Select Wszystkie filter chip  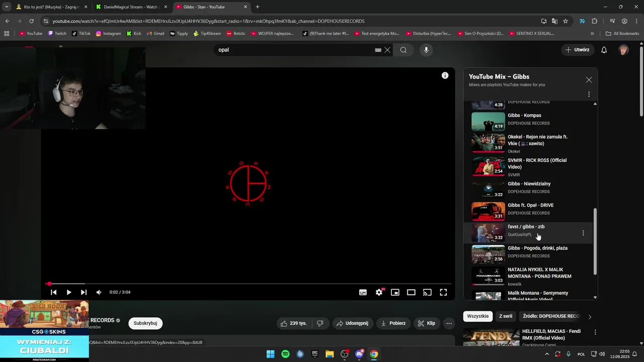(478, 316)
